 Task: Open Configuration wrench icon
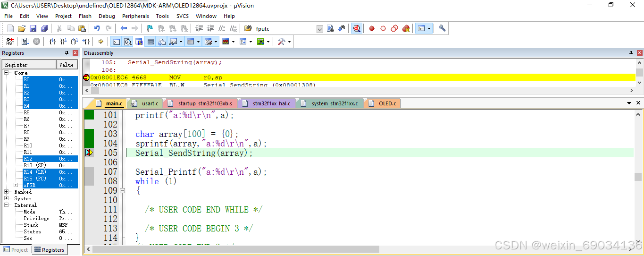click(x=442, y=28)
